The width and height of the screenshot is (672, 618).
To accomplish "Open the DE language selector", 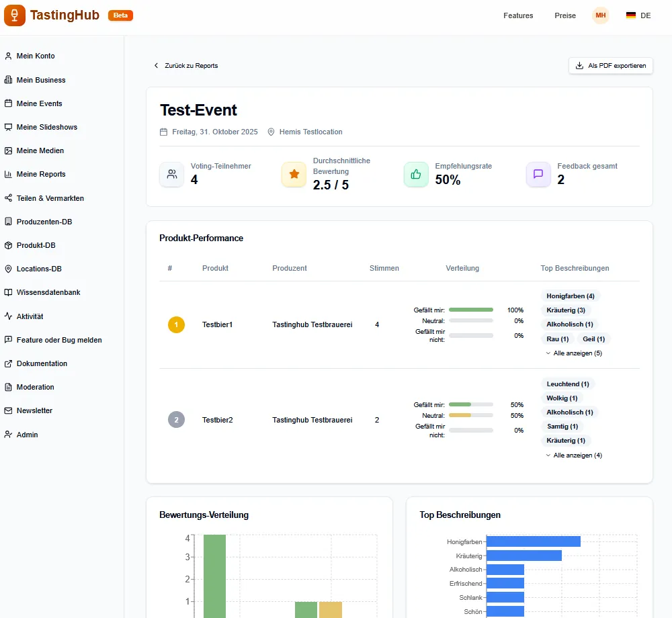I will point(638,15).
